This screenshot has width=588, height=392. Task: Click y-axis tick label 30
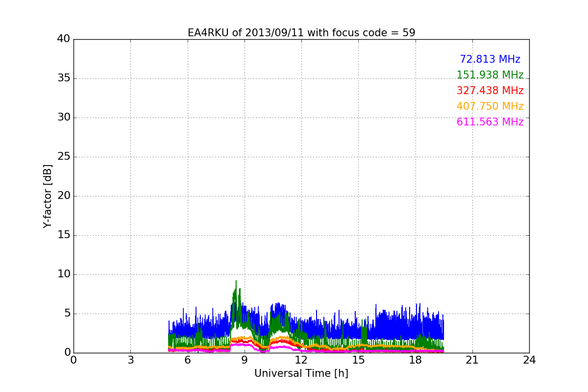pyautogui.click(x=64, y=118)
